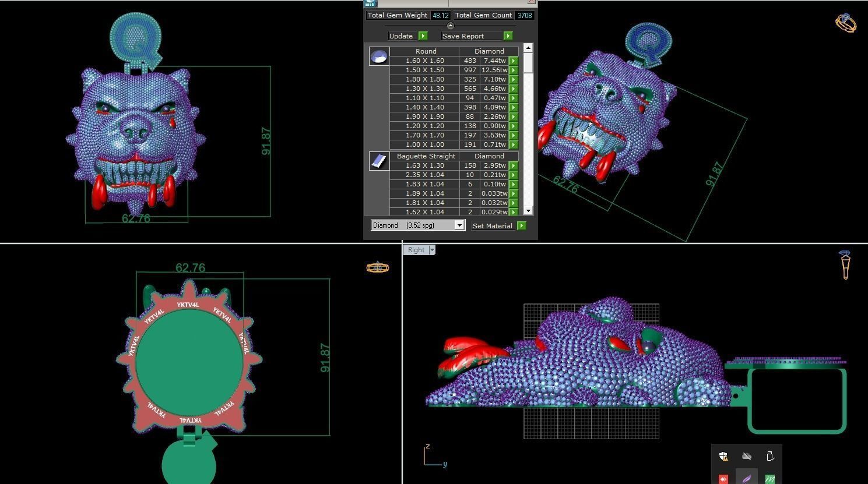868x484 pixels.
Task: Click green arrow for Round 1.20 X 1.20 row
Action: coord(514,126)
